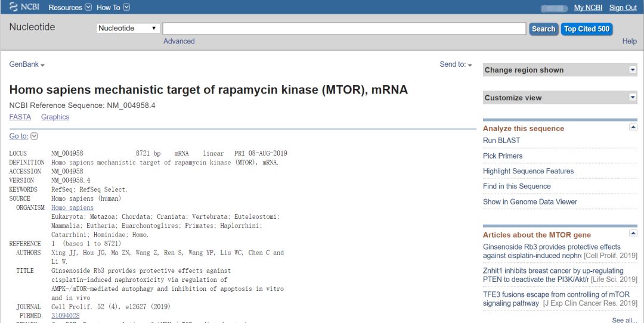644x323 pixels.
Task: Open the Nucleotide database selector
Action: pos(128,29)
